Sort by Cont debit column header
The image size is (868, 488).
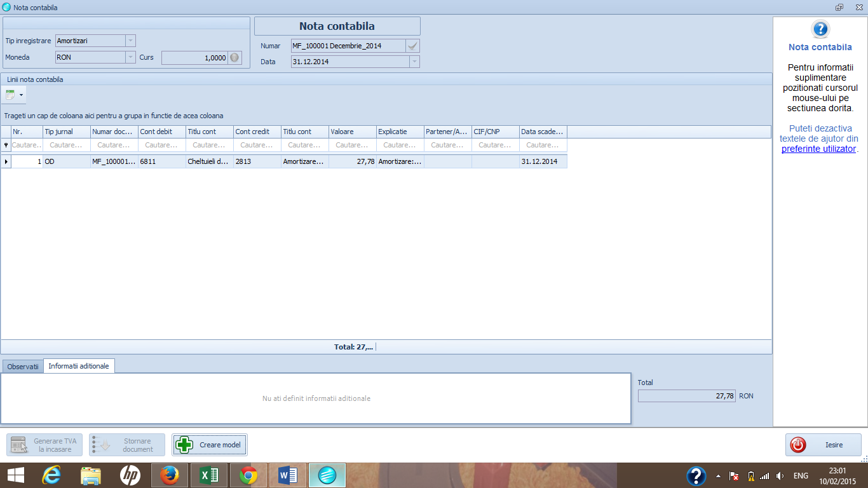click(162, 132)
